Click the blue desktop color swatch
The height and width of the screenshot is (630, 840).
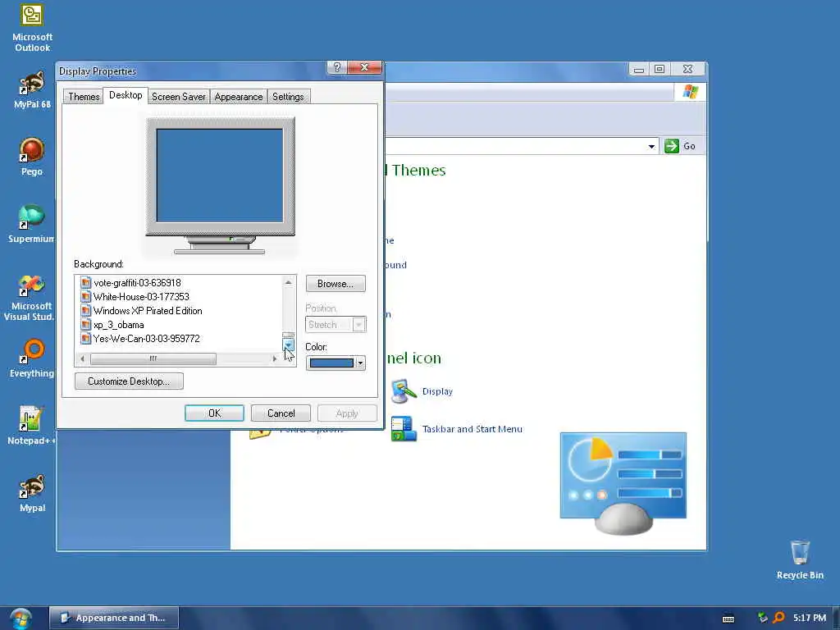click(331, 363)
